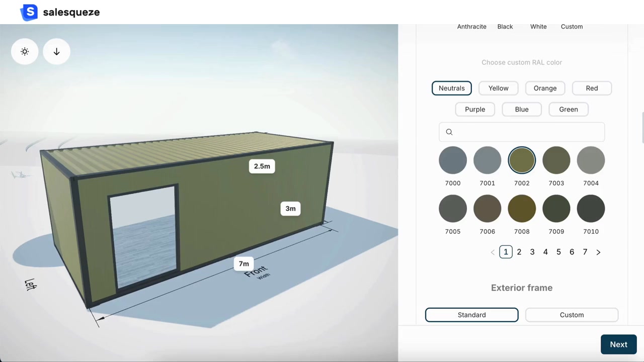This screenshot has height=362, width=644.
Task: Select the Red color category button
Action: (x=592, y=88)
